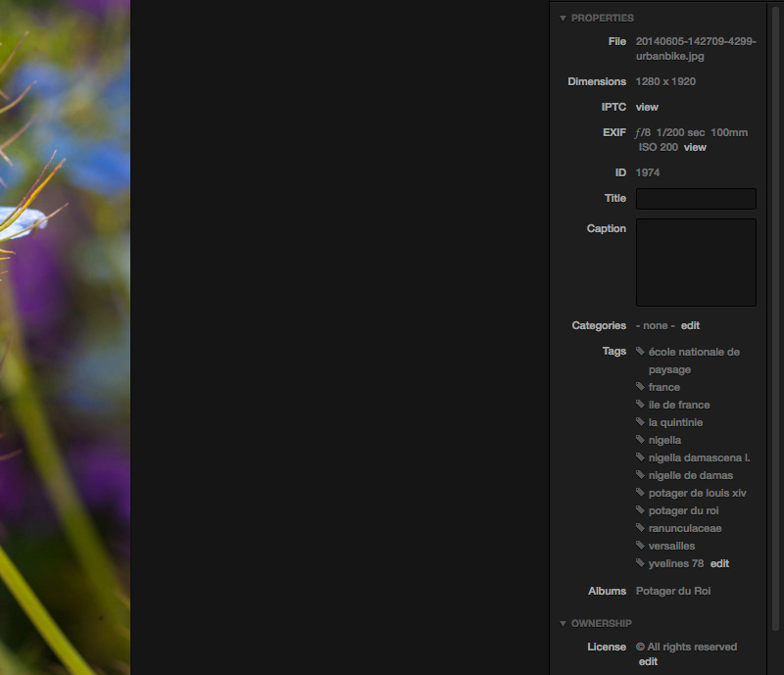784x675 pixels.
Task: Click tag icon beside 'potager du roi'
Action: [640, 510]
